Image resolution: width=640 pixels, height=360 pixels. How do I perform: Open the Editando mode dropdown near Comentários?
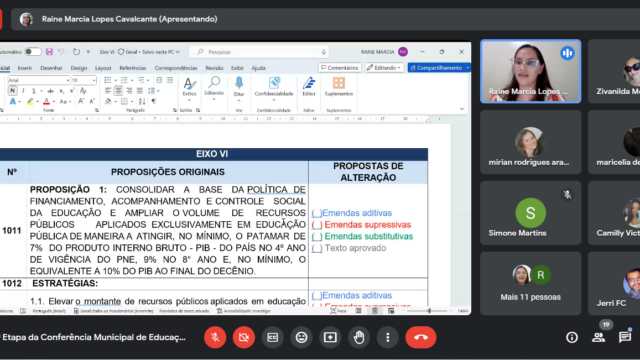pyautogui.click(x=384, y=68)
